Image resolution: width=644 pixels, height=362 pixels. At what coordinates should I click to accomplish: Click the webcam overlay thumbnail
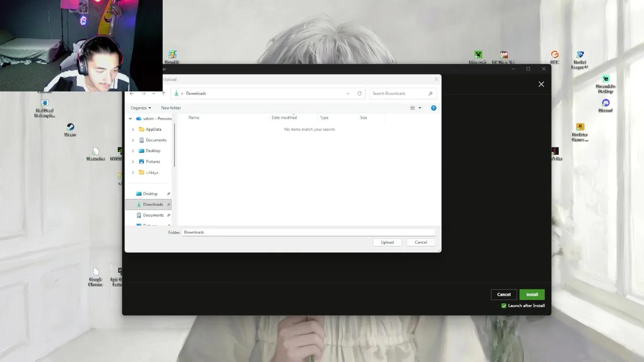tap(81, 45)
